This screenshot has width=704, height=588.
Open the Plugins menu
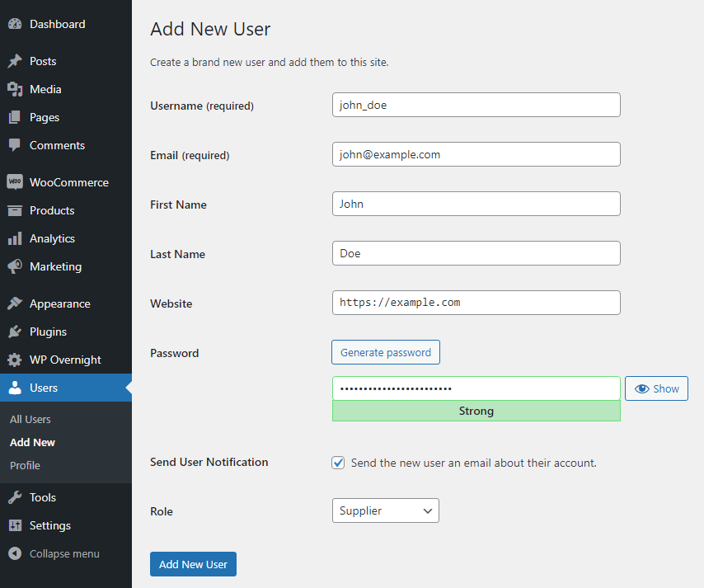pyautogui.click(x=48, y=332)
